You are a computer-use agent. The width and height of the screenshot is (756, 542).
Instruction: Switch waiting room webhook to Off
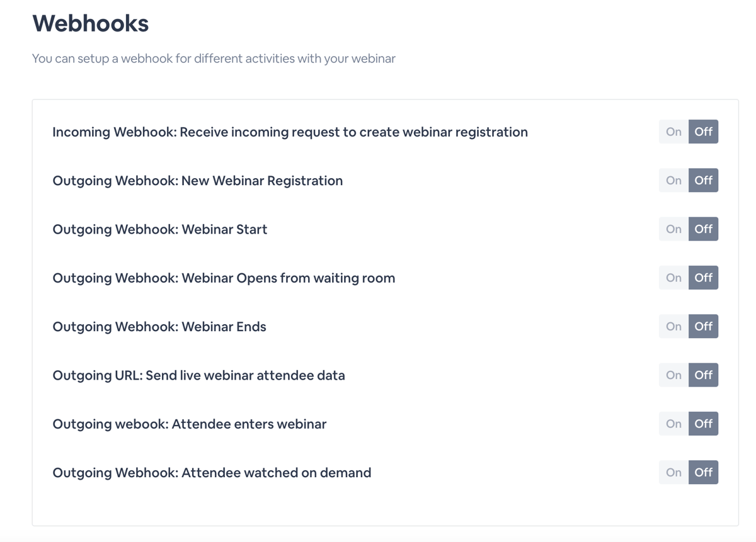704,278
